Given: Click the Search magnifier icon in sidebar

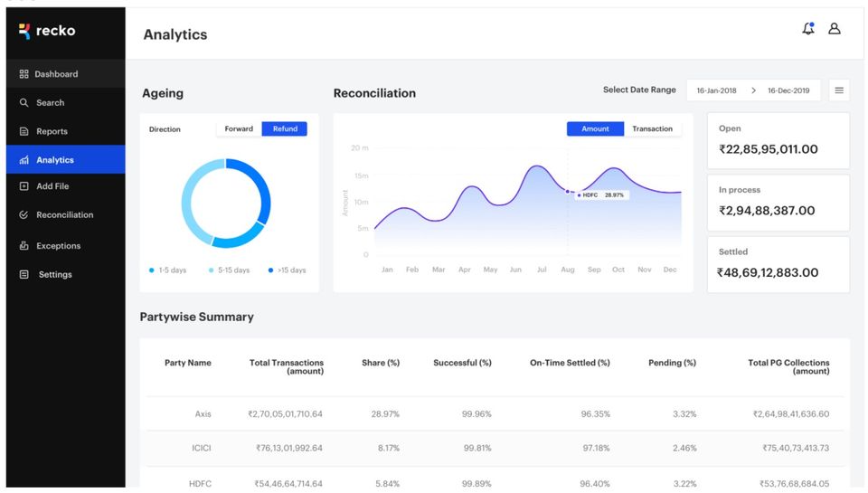Looking at the screenshot, I should coord(24,103).
